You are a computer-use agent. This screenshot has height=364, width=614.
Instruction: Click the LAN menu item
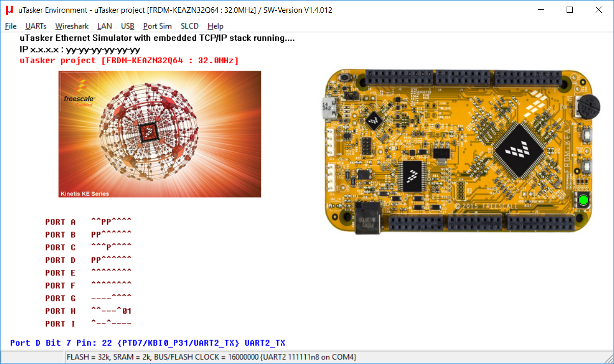(104, 26)
